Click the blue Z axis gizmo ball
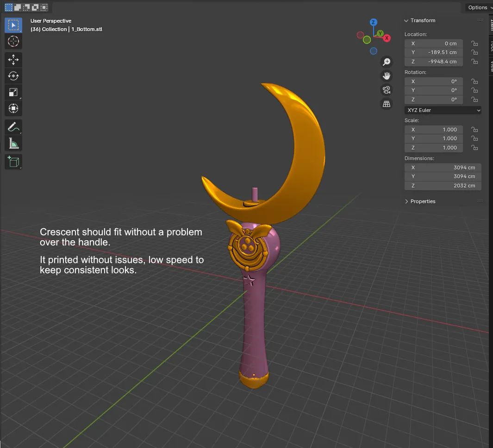Screen dimensions: 493x448 pos(373,22)
